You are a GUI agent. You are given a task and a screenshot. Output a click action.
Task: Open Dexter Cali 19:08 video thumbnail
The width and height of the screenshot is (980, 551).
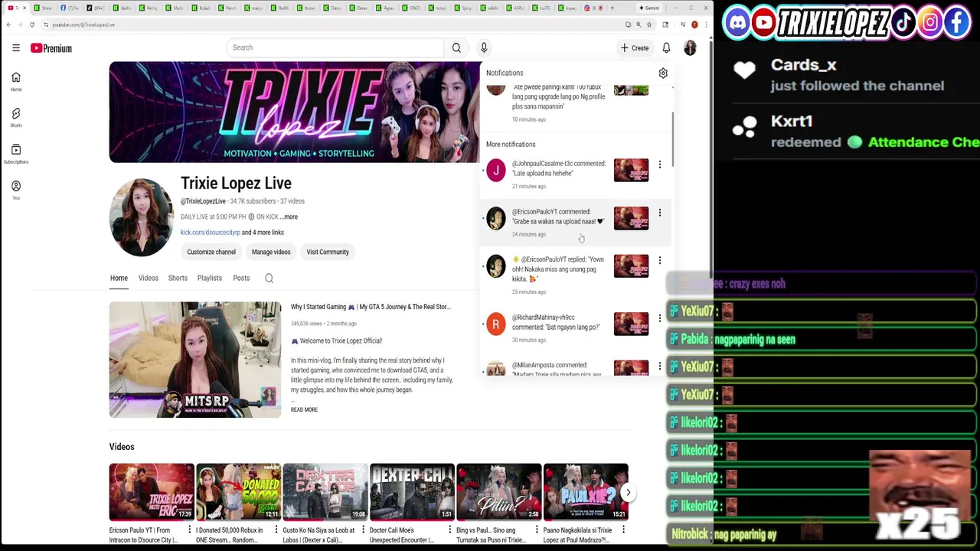coord(325,492)
